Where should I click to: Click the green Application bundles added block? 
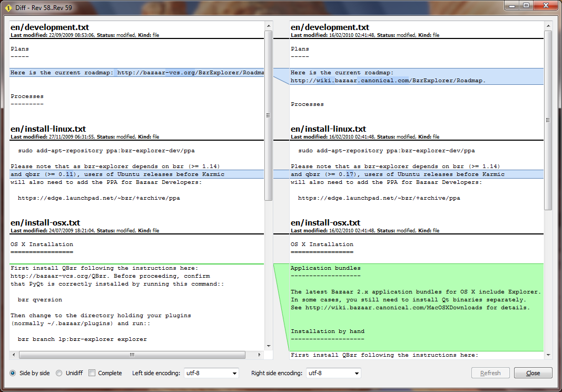[x=417, y=307]
